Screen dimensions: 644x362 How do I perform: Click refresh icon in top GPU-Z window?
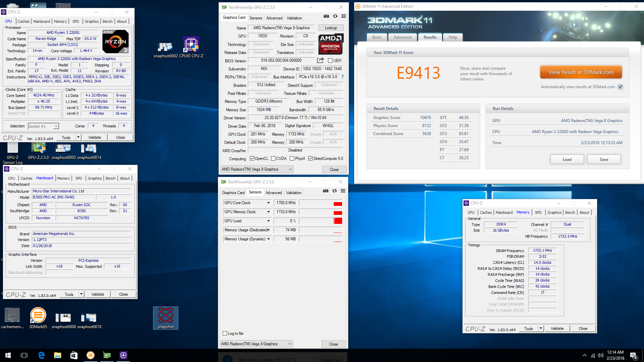point(335,16)
